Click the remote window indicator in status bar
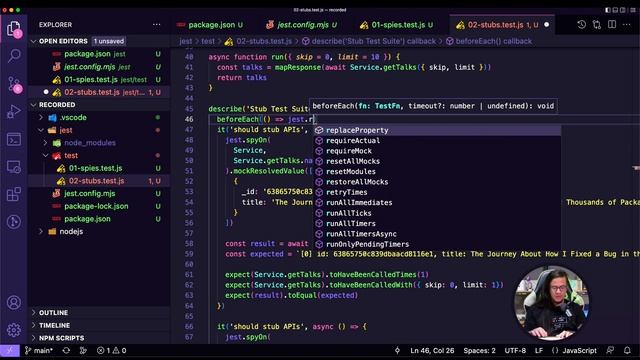Viewport: 640px width, 360px height. coord(9,350)
